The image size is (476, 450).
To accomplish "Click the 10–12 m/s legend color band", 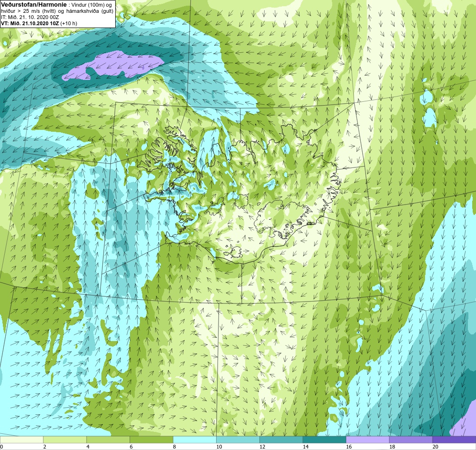I will pos(238,440).
